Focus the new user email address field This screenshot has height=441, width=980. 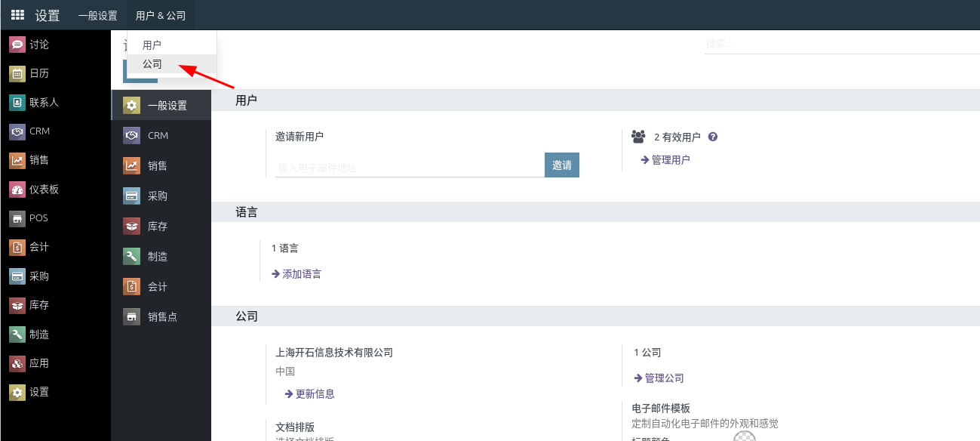410,167
